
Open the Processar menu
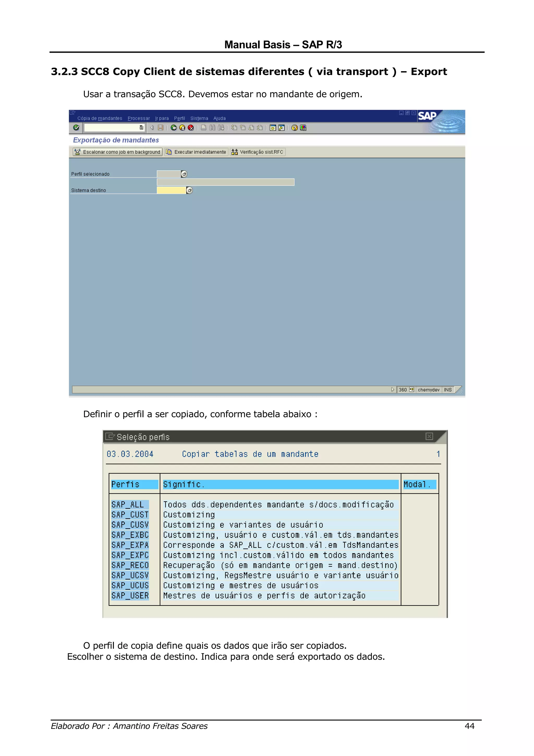138,118
